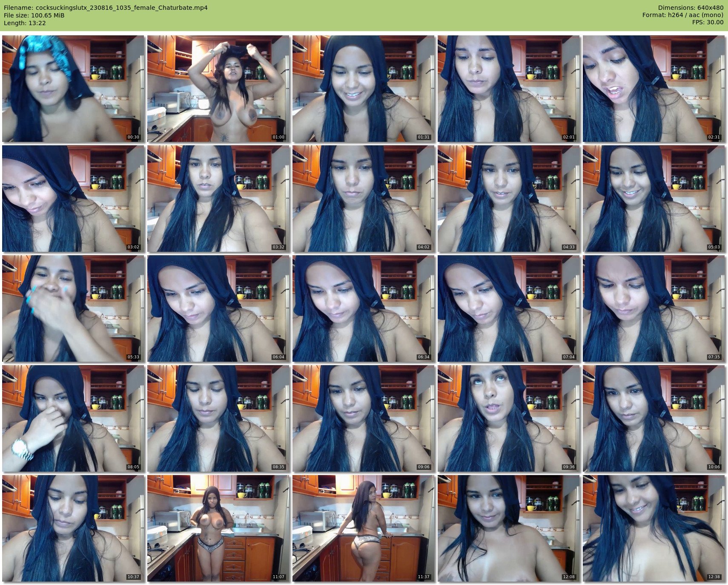This screenshot has width=728, height=585.
Task: Select the kitchen wide-shot frame at 11:07
Action: coord(218,528)
